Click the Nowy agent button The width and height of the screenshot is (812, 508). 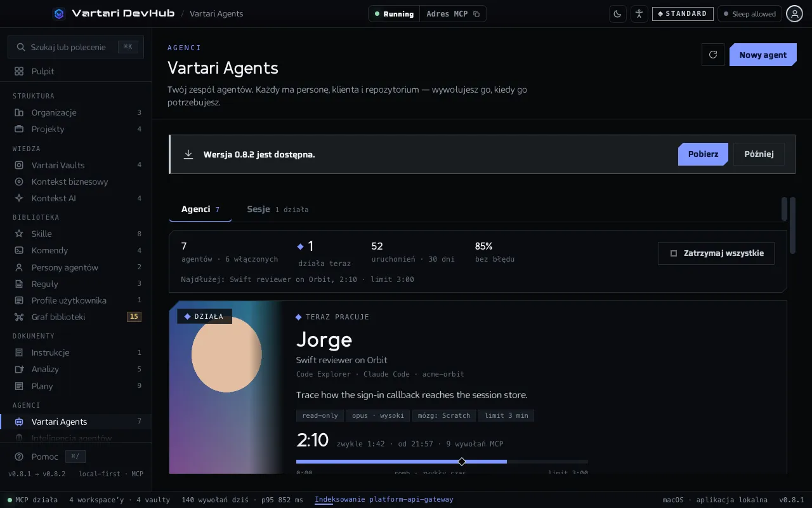coord(763,55)
